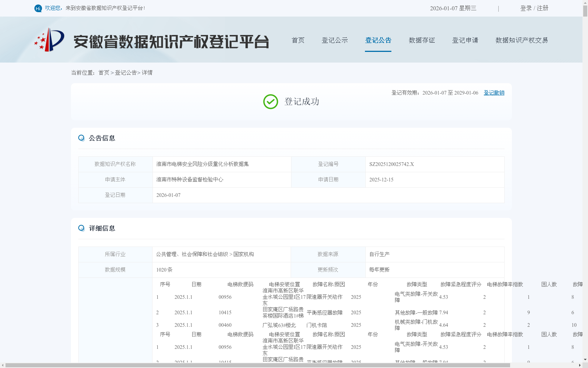Click the green registration success checkmark
Image resolution: width=588 pixels, height=368 pixels.
(x=270, y=102)
